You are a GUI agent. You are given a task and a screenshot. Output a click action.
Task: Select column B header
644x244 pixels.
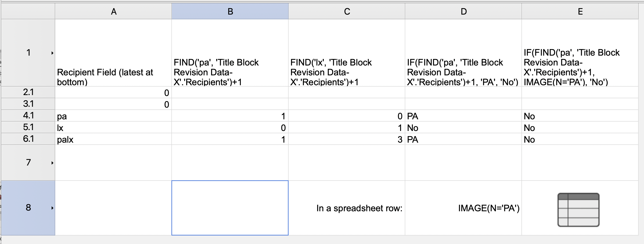(230, 11)
